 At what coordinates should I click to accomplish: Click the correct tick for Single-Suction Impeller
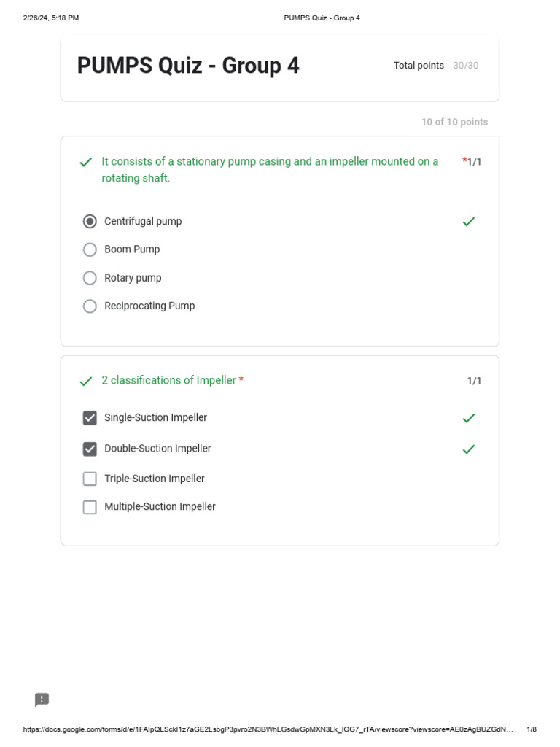469,418
